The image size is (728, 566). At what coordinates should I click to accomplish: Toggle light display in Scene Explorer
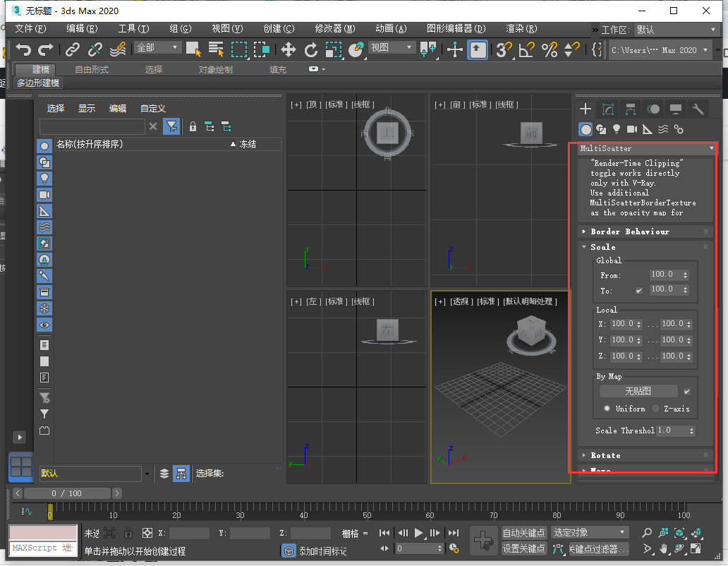(44, 179)
